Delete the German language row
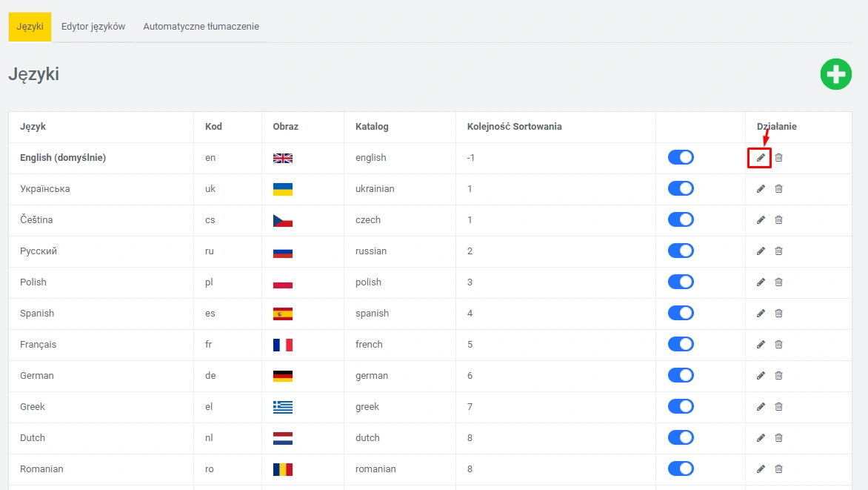868x490 pixels. coord(778,376)
